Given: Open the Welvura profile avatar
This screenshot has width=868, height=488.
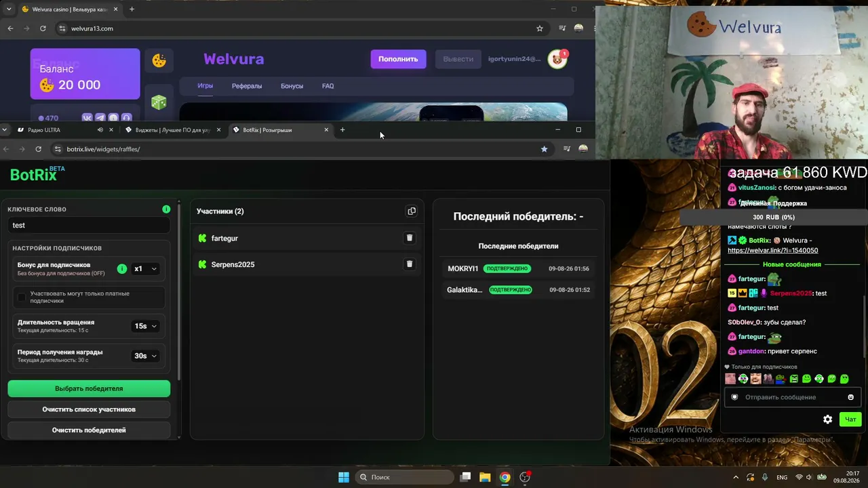Looking at the screenshot, I should (557, 60).
